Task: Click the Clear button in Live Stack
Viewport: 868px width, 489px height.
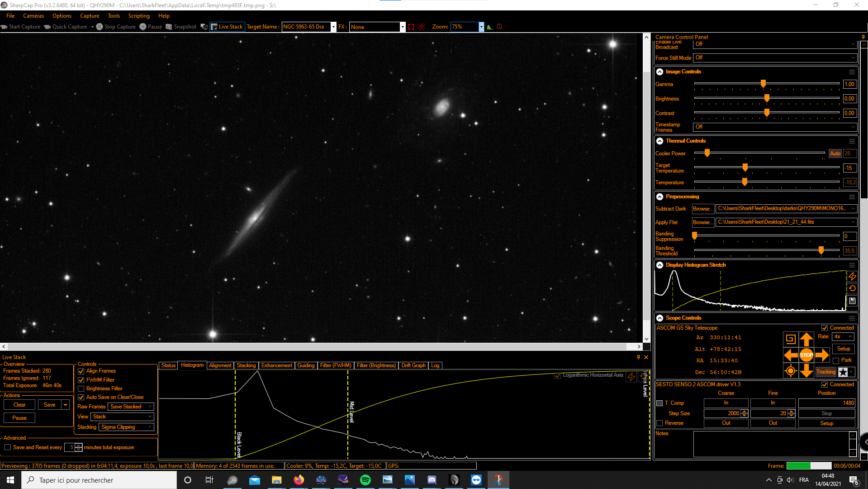Action: (x=19, y=405)
